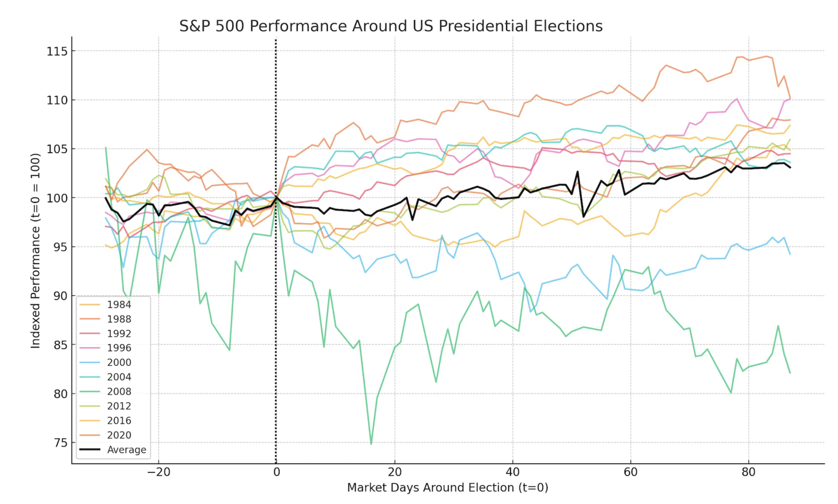Click the 2008 legend line swatch
This screenshot has height=504, width=838.
tap(90, 391)
